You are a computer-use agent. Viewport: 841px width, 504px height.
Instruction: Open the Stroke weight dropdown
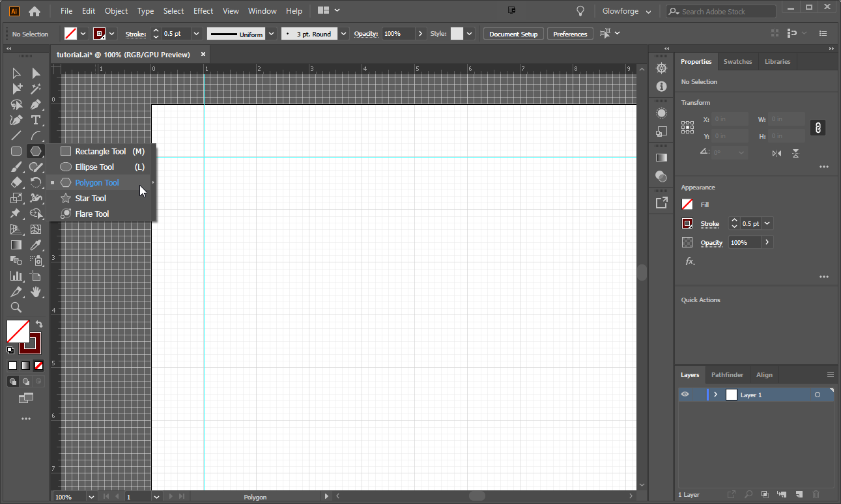click(196, 33)
